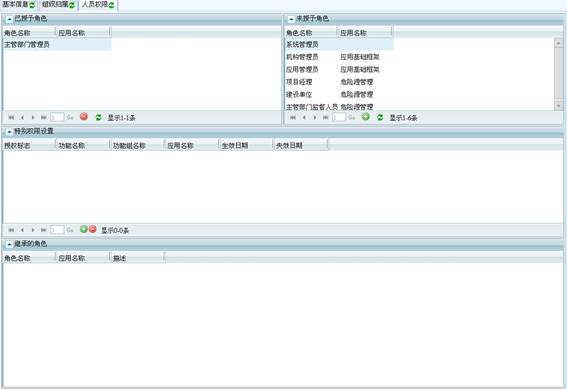
Task: Click the 失效日期 column header
Action: [300, 145]
